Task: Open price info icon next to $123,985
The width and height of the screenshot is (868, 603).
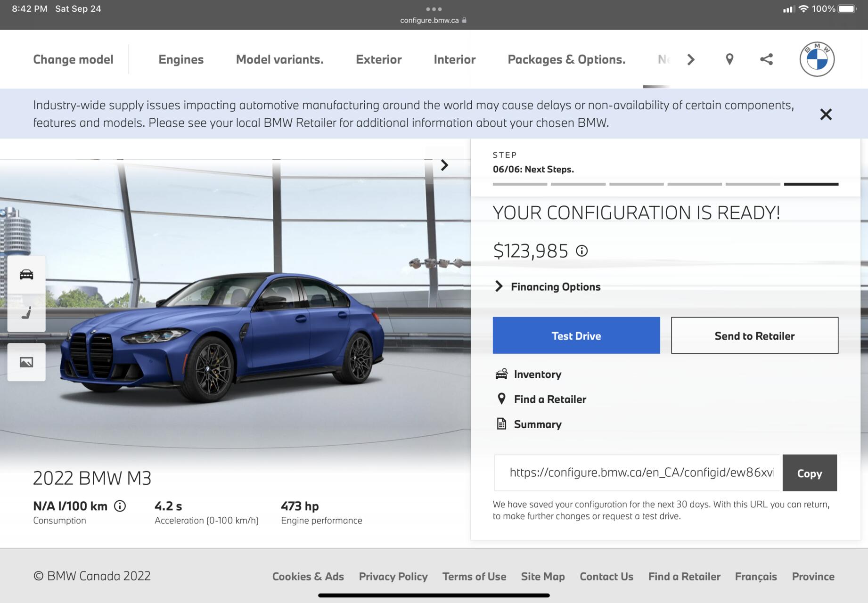Action: click(x=582, y=251)
